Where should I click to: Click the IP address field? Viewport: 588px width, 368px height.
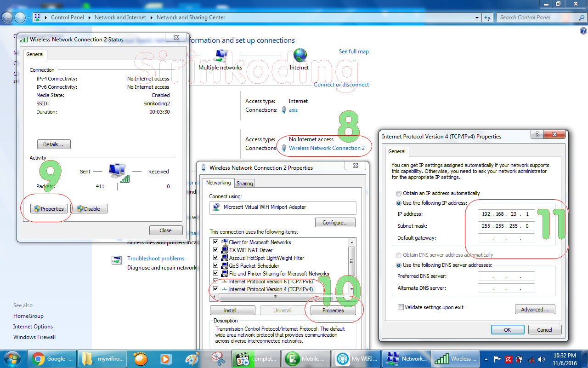click(x=506, y=214)
